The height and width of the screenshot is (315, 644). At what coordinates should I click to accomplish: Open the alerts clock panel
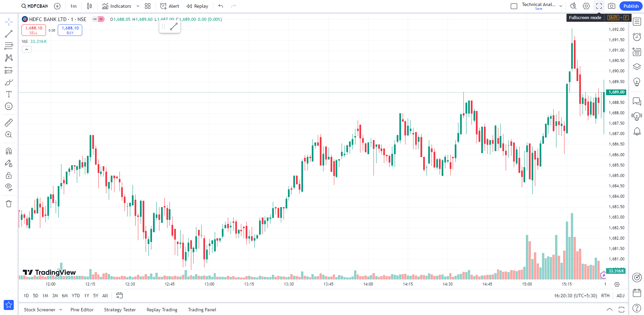[x=637, y=37]
